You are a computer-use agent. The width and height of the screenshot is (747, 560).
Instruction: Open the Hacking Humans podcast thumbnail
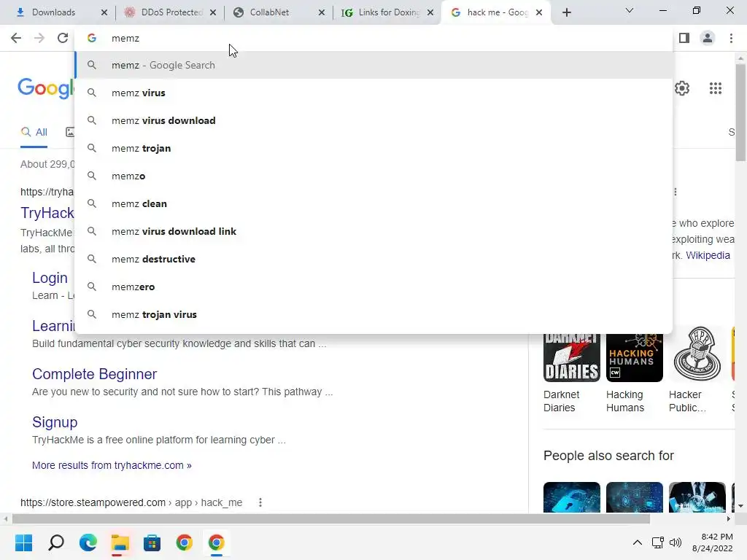(x=634, y=357)
